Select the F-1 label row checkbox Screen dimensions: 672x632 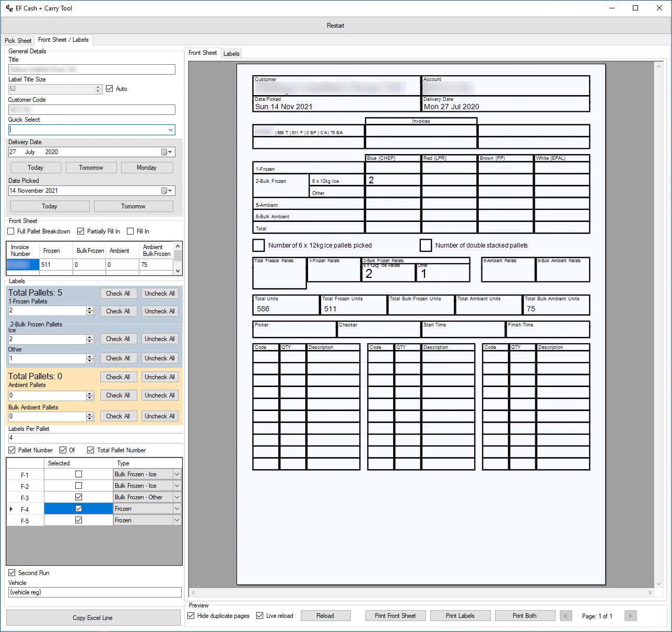pyautogui.click(x=78, y=474)
